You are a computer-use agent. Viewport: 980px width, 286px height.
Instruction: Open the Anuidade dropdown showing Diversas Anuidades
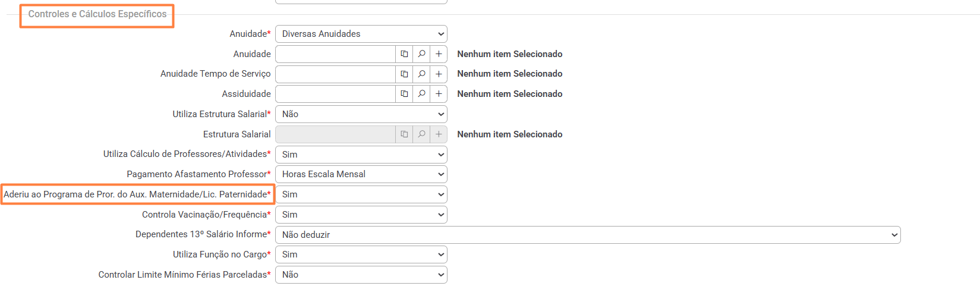[361, 34]
